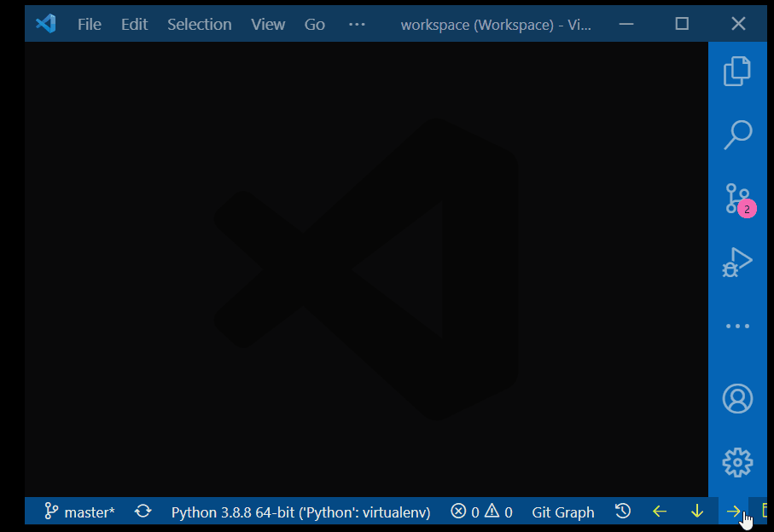Screen dimensions: 774x532
Task: Open the View menu
Action: [x=268, y=24]
